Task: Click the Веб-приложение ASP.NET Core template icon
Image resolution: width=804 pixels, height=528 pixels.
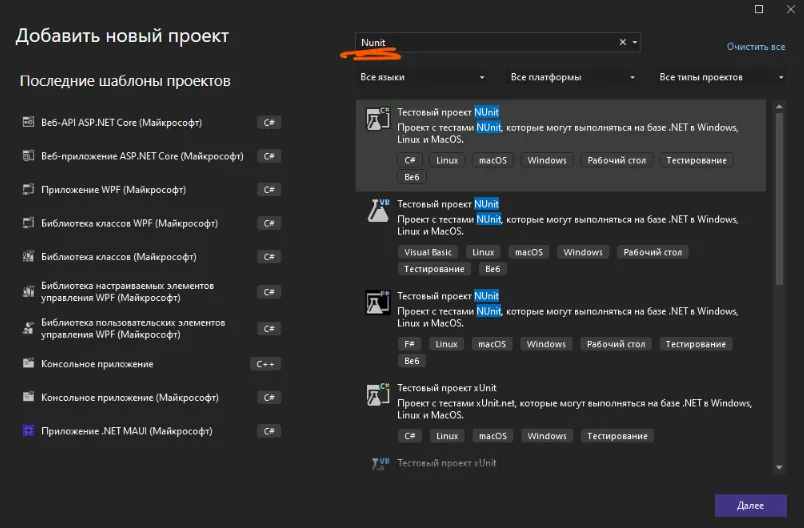Action: [x=28, y=156]
